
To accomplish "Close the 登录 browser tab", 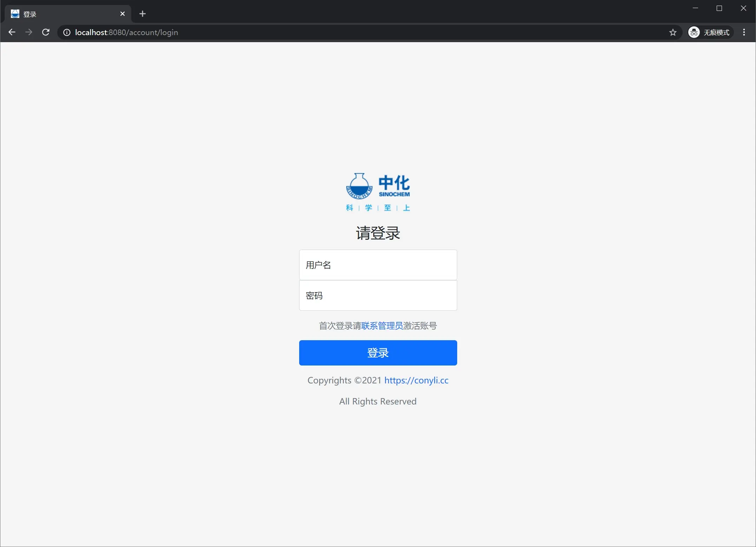I will click(x=123, y=14).
